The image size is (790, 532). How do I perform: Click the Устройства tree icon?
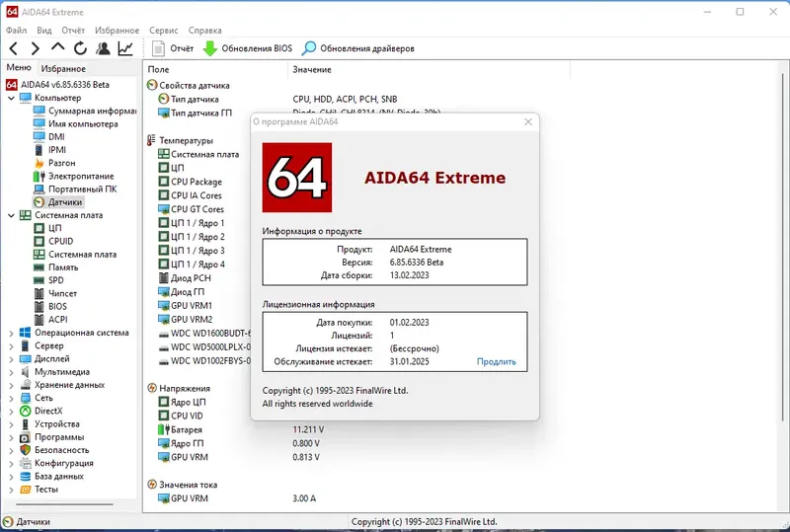[26, 424]
